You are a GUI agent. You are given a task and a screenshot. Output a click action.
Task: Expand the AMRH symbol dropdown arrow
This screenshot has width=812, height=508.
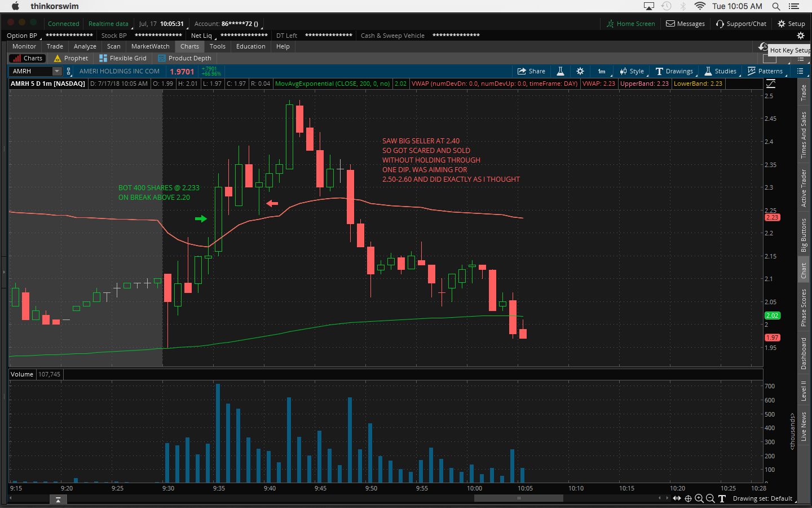point(57,71)
